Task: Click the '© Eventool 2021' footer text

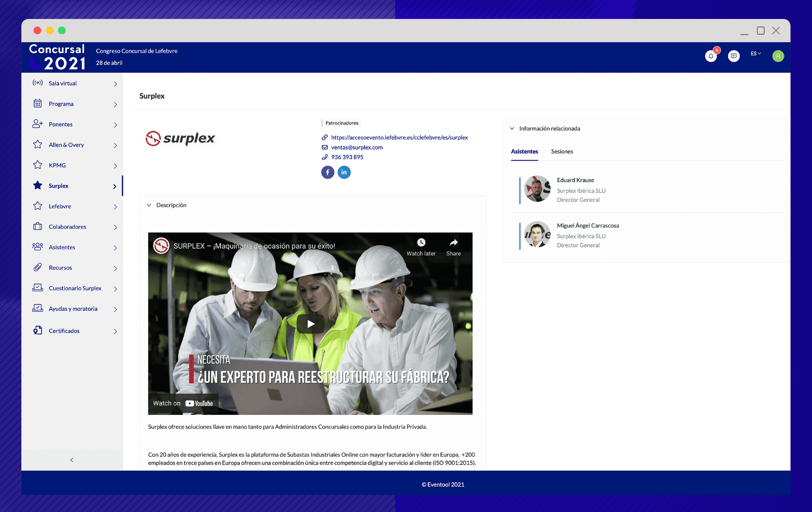Action: (x=443, y=485)
